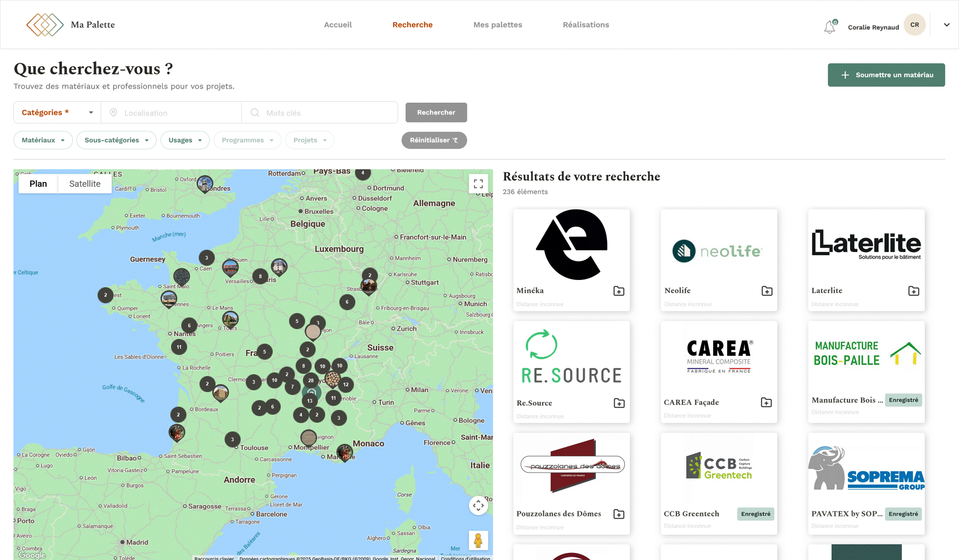959x560 pixels.
Task: Open Conditions d'utilisation map link
Action: pos(465,558)
